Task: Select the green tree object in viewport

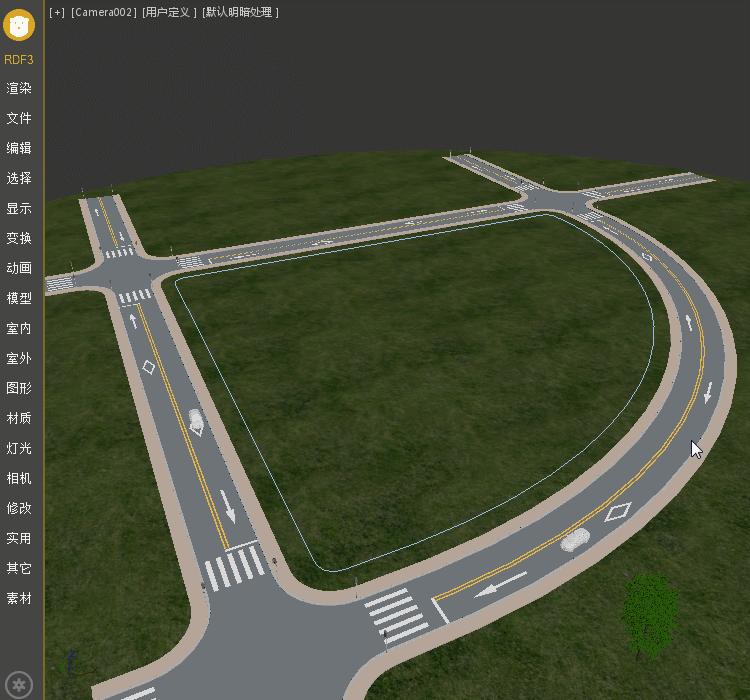Action: pyautogui.click(x=650, y=616)
